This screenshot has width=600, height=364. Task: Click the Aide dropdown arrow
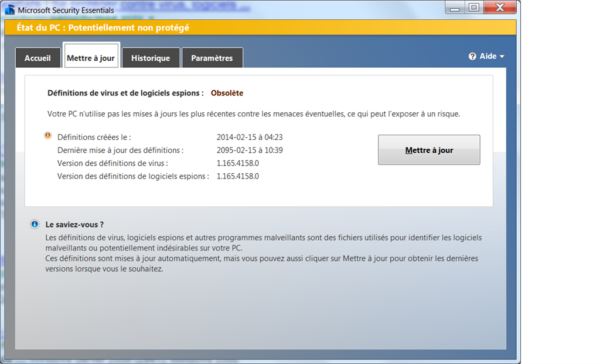[x=502, y=57]
